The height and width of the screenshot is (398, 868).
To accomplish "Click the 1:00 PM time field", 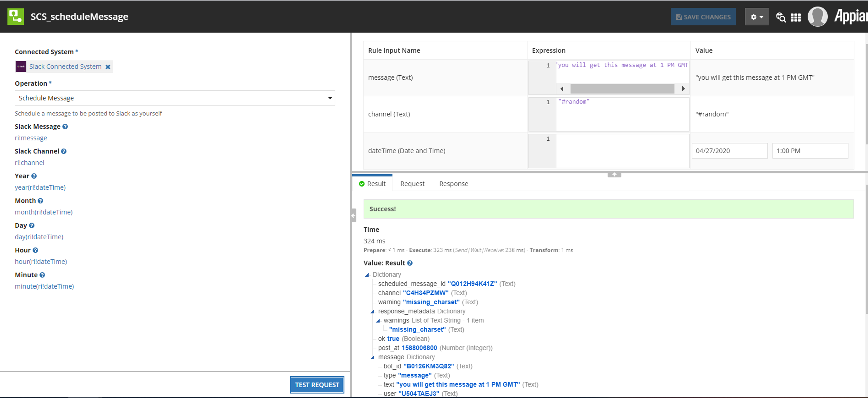I will [810, 151].
